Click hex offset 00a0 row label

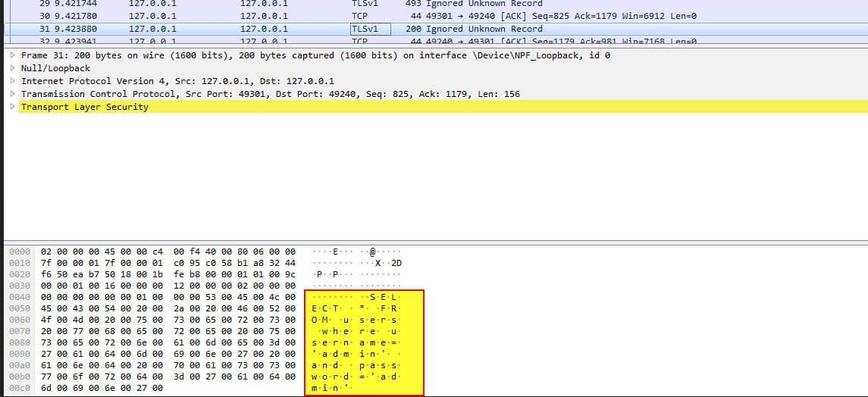19,365
